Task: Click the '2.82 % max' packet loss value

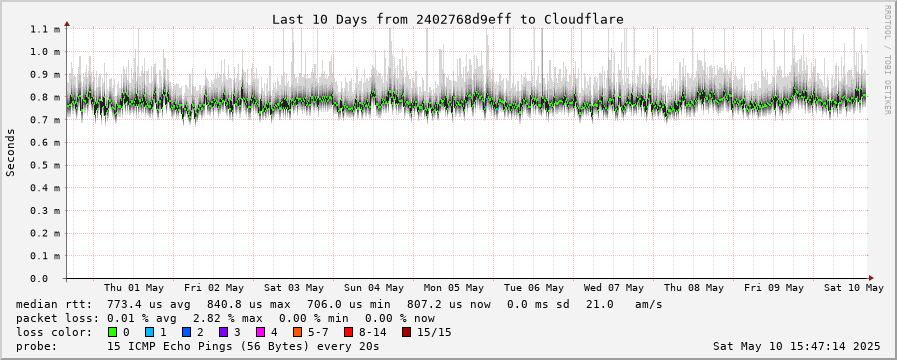Action: 228,318
